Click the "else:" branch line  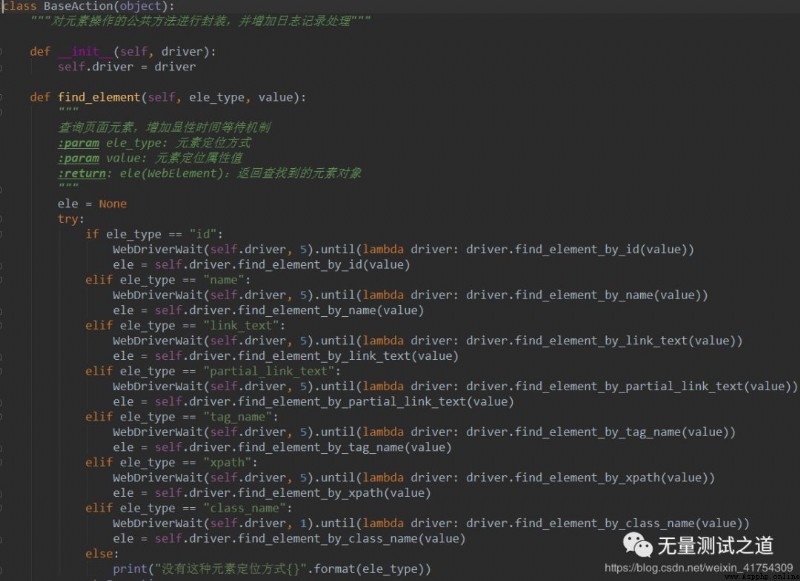[102, 553]
